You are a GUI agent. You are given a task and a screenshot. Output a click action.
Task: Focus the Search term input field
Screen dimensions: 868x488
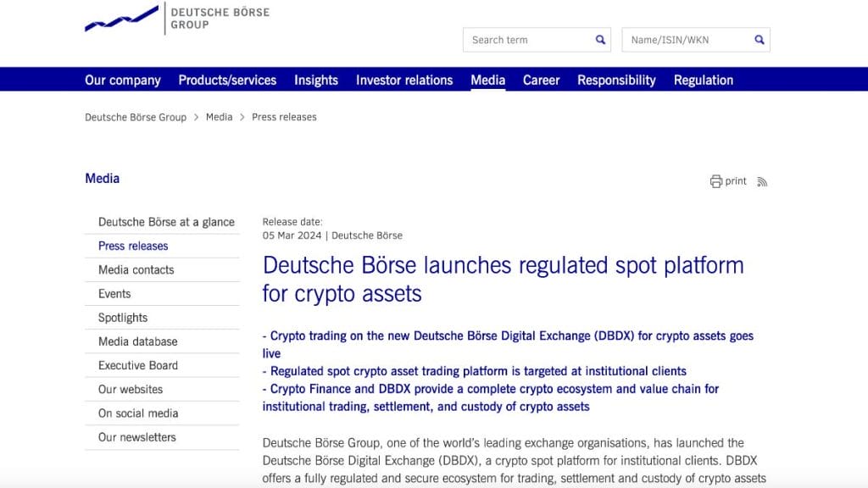point(529,40)
